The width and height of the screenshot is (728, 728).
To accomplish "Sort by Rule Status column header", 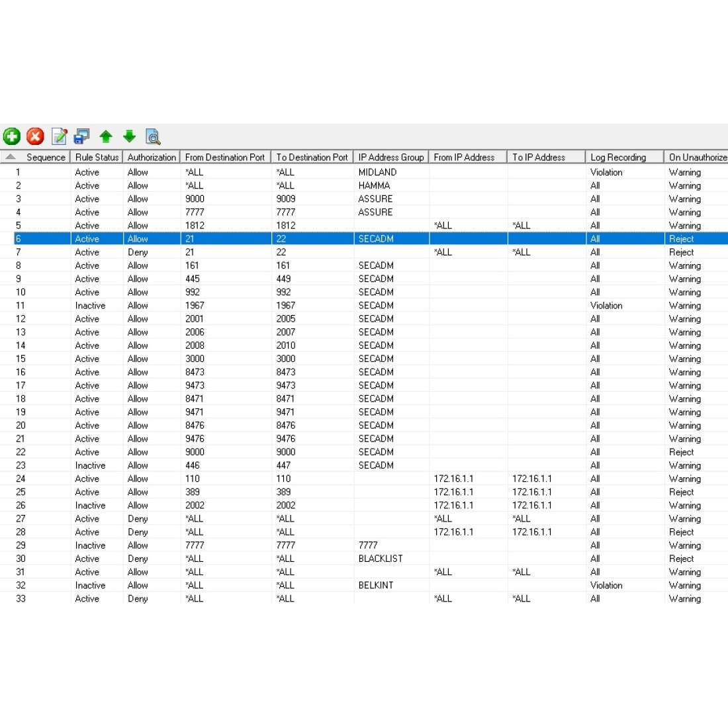I will click(x=97, y=158).
